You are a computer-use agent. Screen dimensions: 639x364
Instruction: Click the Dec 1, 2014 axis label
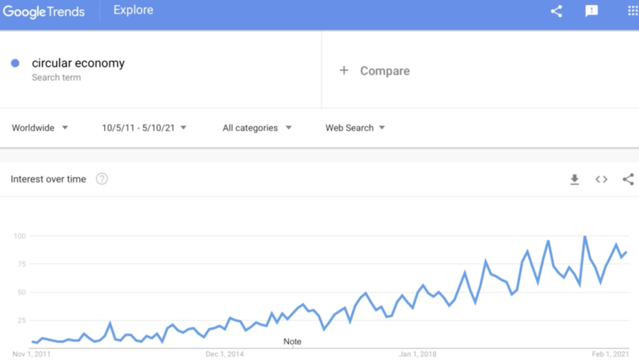pyautogui.click(x=225, y=353)
